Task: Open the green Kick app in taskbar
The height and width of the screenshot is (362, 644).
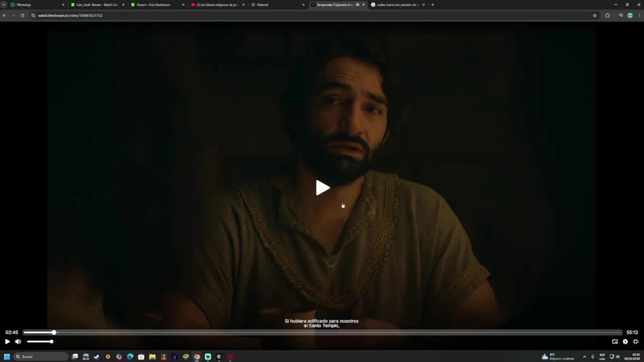Action: 208,356
